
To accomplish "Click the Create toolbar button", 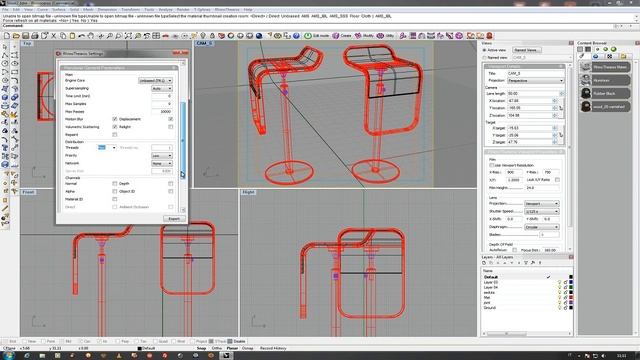I will (x=342, y=36).
